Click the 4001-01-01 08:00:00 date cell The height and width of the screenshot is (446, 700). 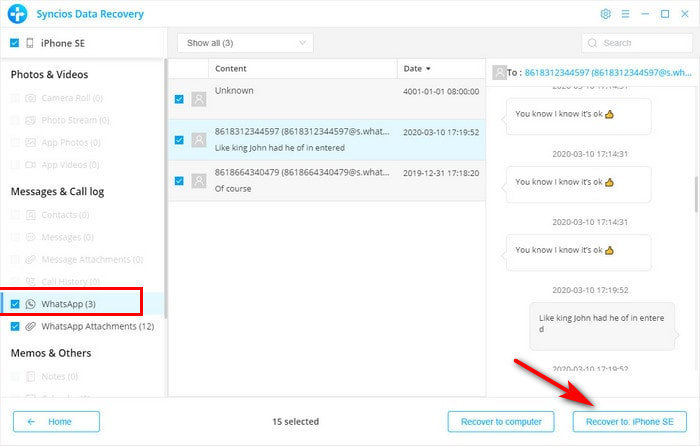(x=441, y=92)
